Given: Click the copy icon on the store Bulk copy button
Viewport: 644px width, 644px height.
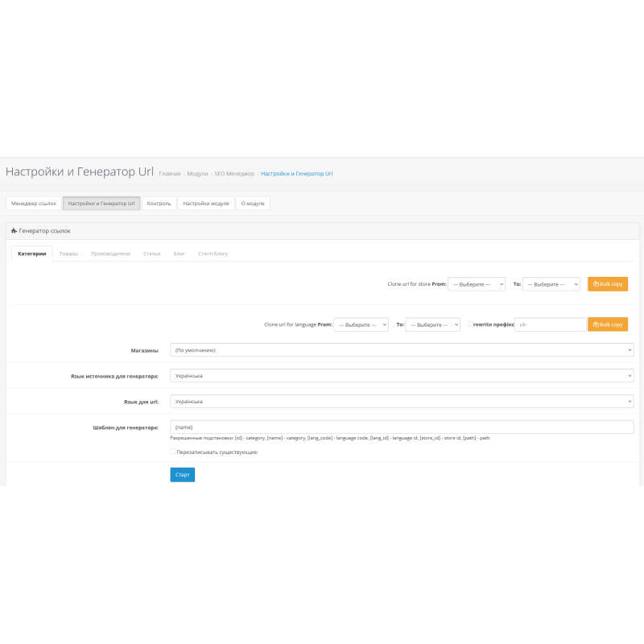Looking at the screenshot, I should pos(596,283).
